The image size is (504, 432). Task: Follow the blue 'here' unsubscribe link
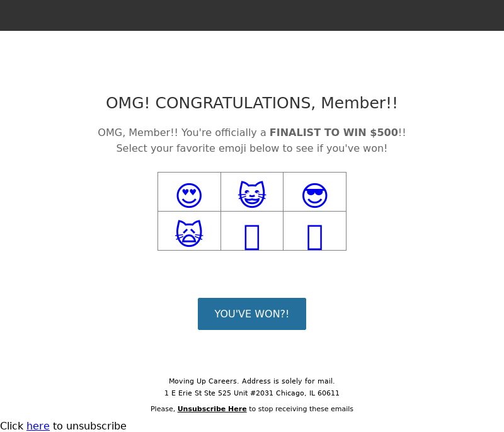click(x=38, y=426)
